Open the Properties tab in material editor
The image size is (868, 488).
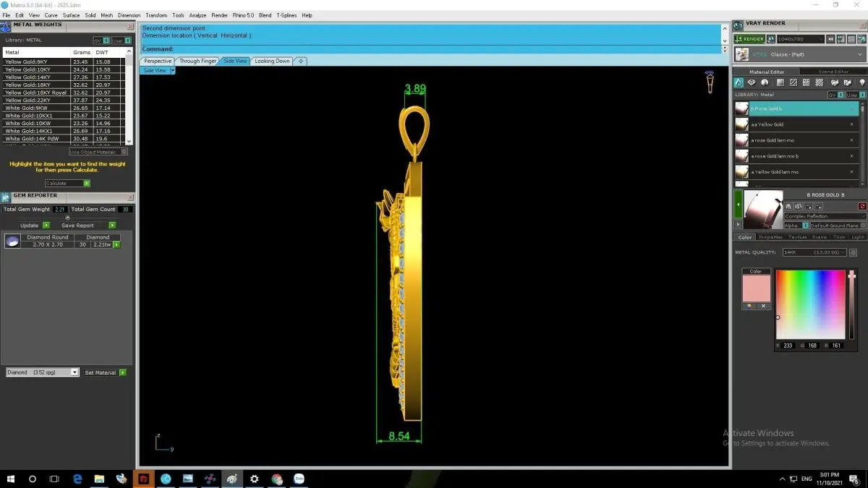[770, 237]
